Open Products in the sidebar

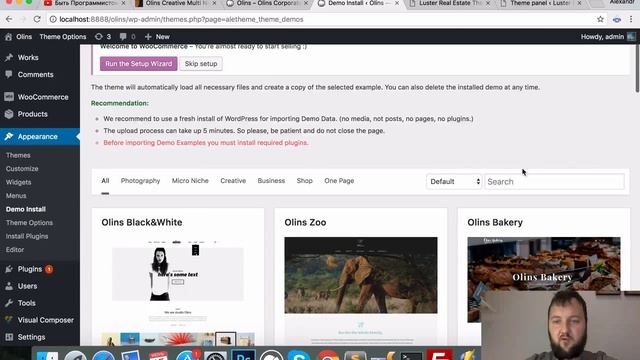click(x=32, y=114)
